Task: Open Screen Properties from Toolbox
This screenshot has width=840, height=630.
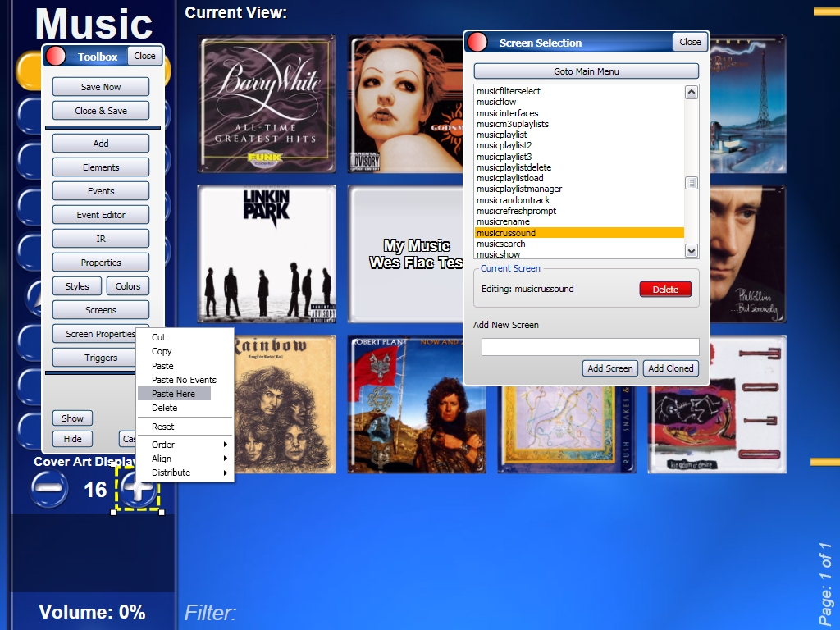Action: (95, 334)
